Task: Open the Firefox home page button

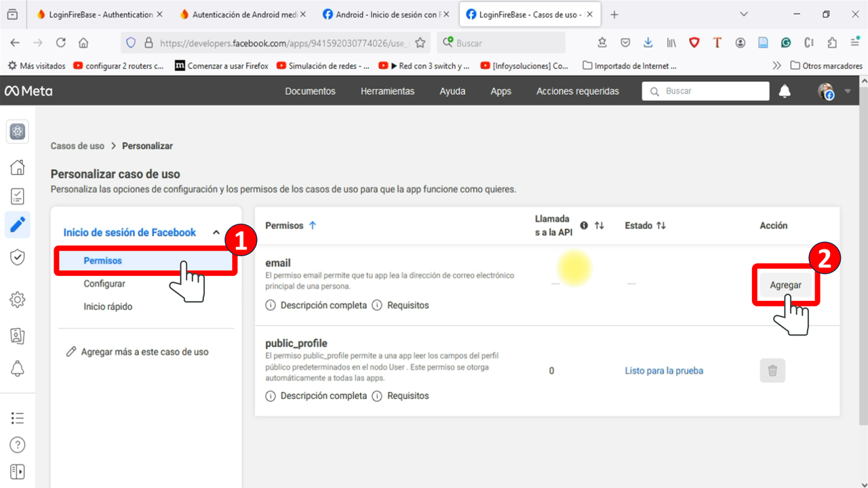Action: coord(83,43)
